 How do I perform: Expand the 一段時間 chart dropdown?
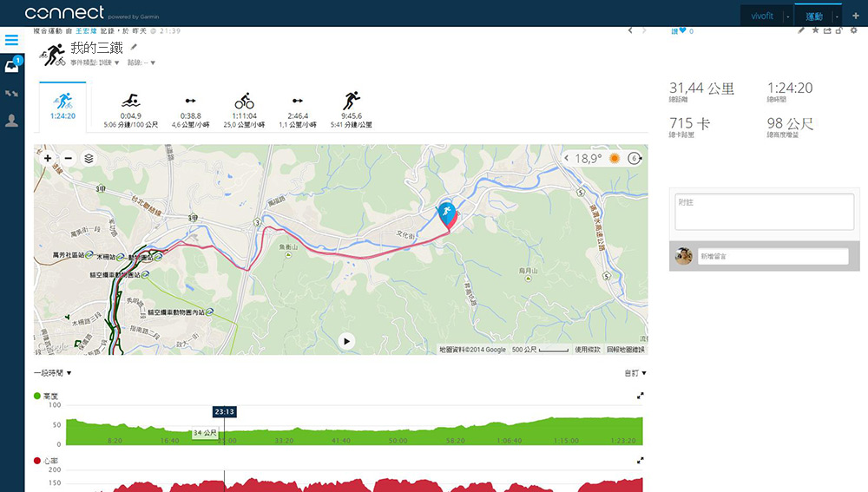tap(53, 373)
